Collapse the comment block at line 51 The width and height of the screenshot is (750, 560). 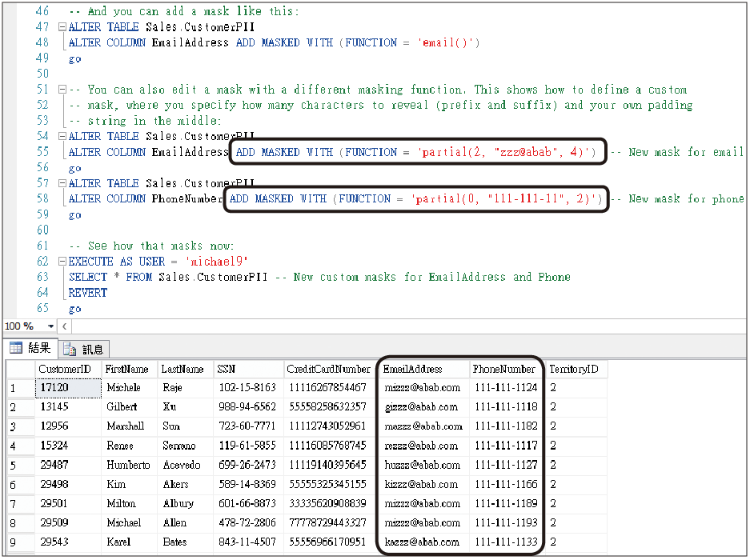coord(62,90)
